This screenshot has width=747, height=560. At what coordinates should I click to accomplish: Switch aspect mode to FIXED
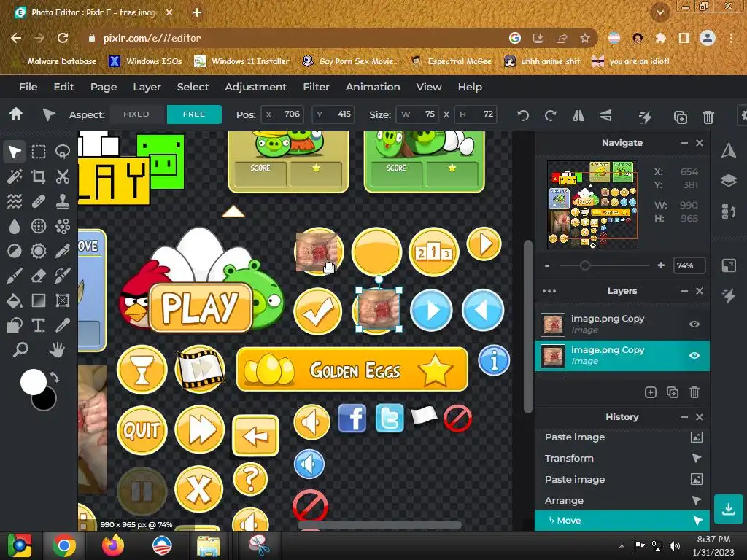click(136, 114)
